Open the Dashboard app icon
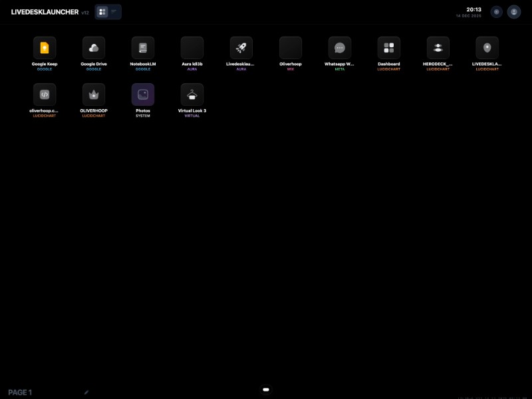Image resolution: width=532 pixels, height=399 pixels. [x=389, y=48]
